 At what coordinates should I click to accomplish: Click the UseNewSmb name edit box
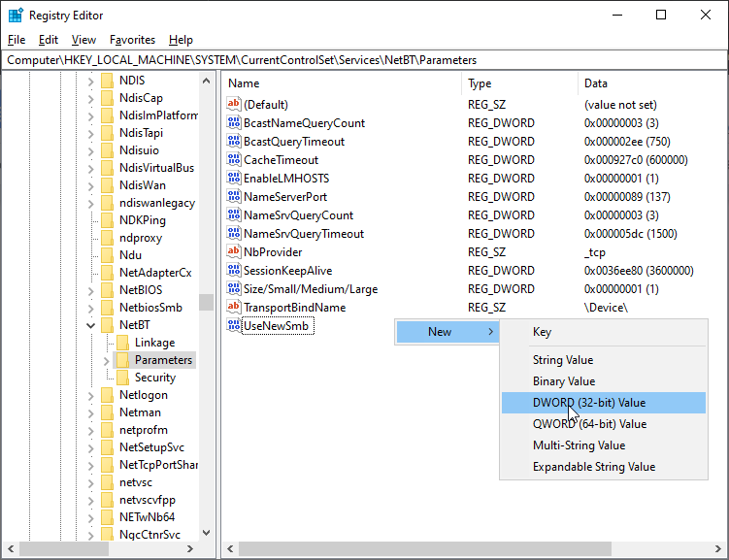pos(278,326)
